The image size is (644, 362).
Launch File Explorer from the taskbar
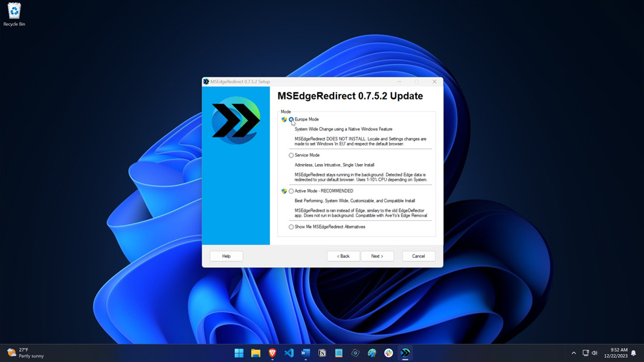[x=256, y=353]
